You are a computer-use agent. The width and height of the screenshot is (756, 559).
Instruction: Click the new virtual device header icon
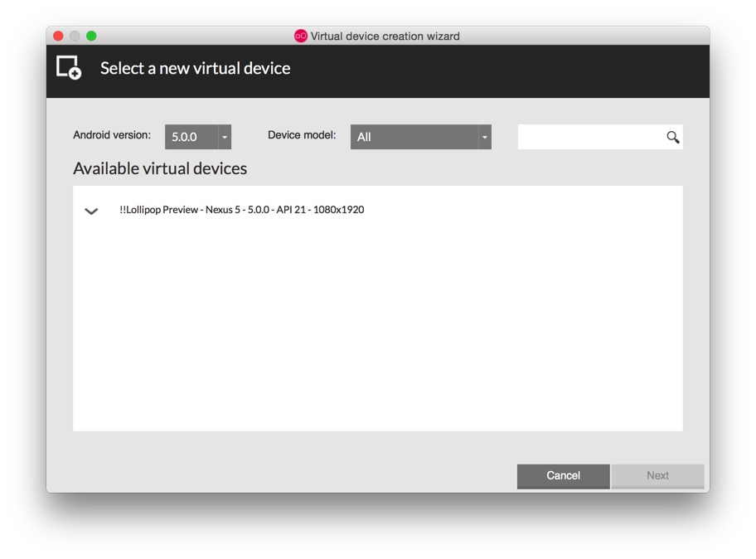coord(69,67)
